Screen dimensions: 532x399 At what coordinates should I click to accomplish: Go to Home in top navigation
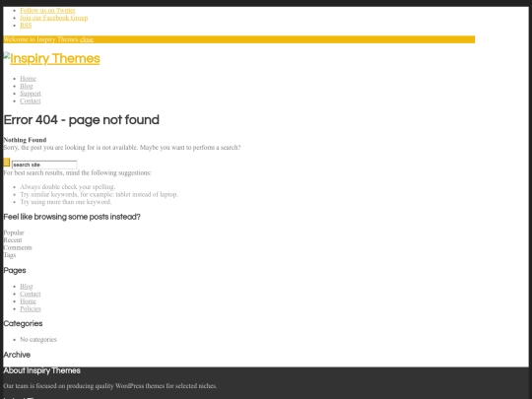(x=28, y=79)
